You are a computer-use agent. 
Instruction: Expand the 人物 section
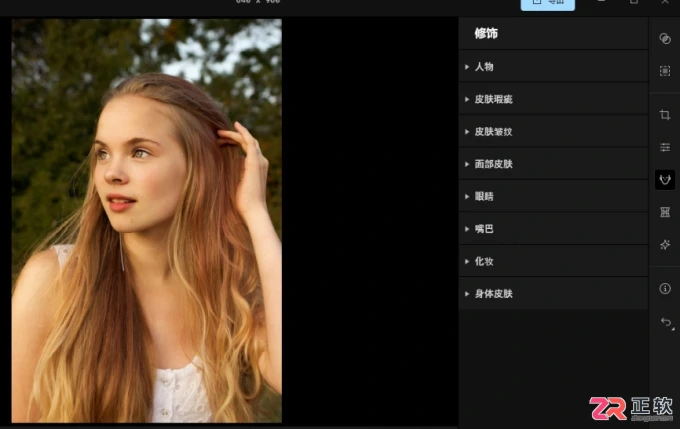point(553,66)
